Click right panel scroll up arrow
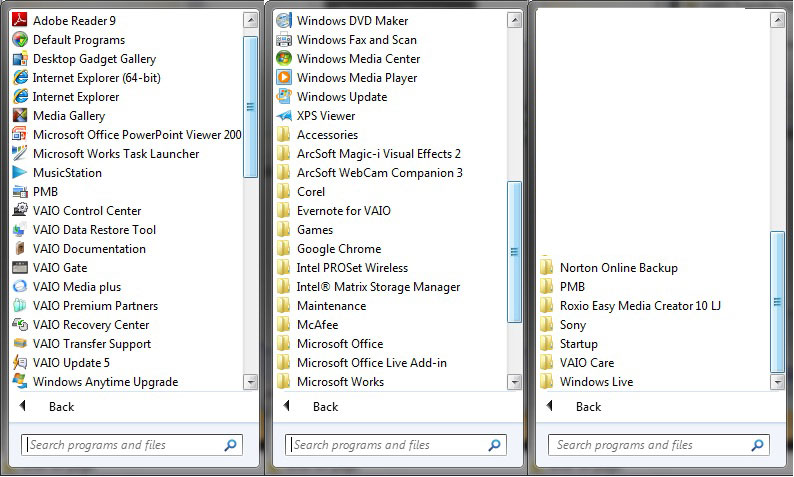 point(777,20)
